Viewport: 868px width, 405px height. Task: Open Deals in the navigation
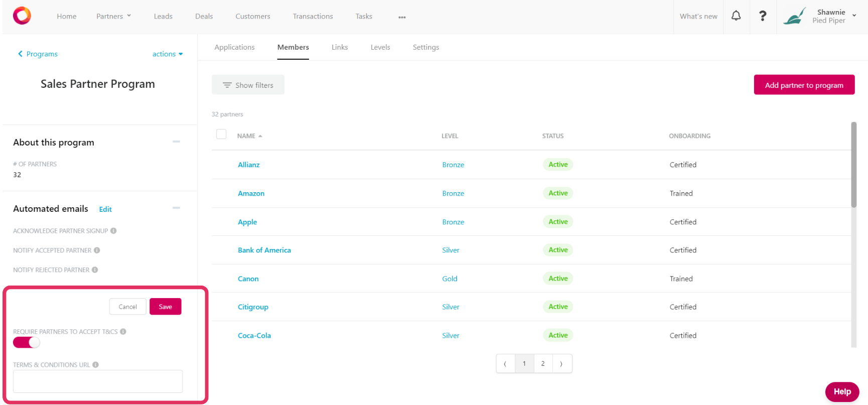click(x=204, y=17)
